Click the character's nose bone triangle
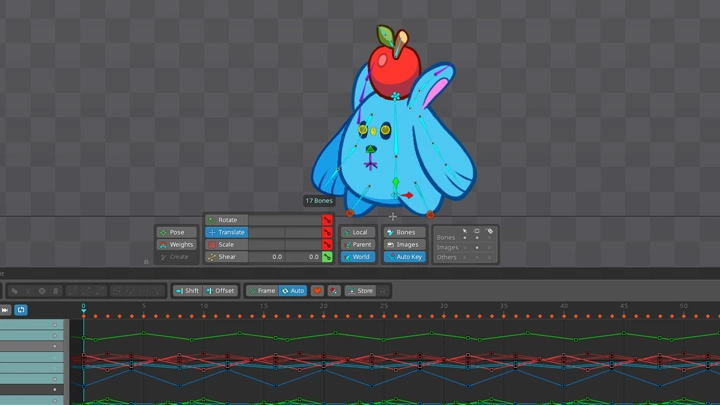 pos(370,149)
